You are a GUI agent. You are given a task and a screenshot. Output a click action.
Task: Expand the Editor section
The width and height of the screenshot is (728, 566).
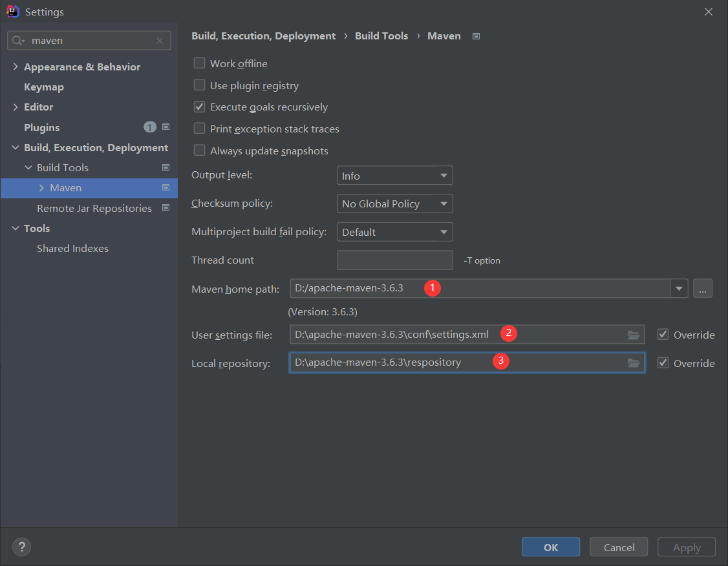coord(16,107)
